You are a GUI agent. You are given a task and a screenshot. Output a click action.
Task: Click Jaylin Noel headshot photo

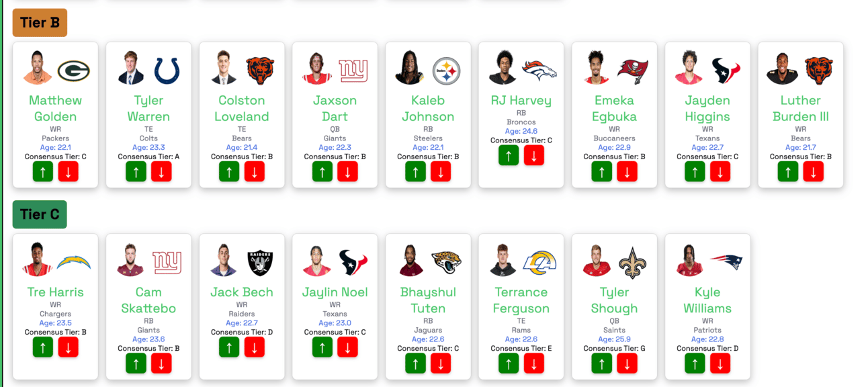pos(316,261)
